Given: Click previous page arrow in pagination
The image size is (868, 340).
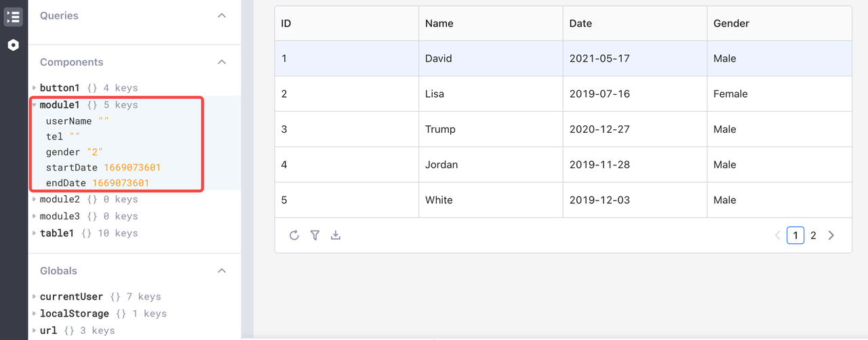Looking at the screenshot, I should 777,236.
